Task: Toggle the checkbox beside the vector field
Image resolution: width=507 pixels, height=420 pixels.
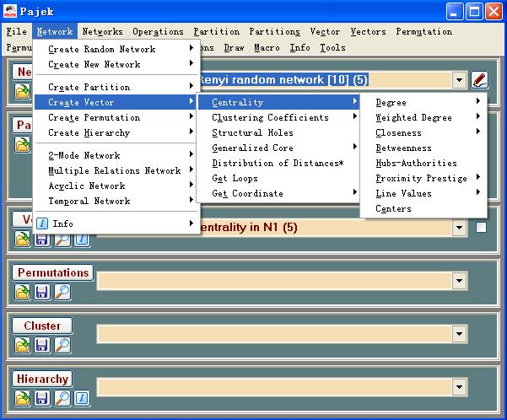Action: pos(481,228)
